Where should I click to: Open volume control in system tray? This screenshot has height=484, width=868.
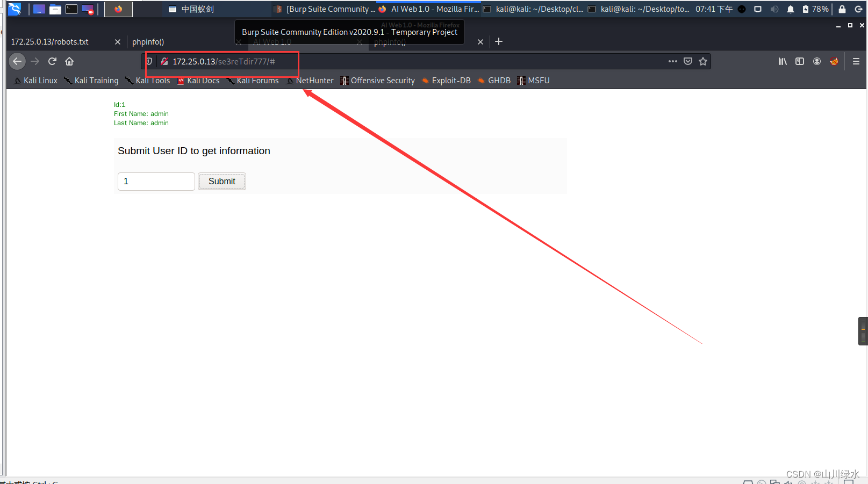774,9
